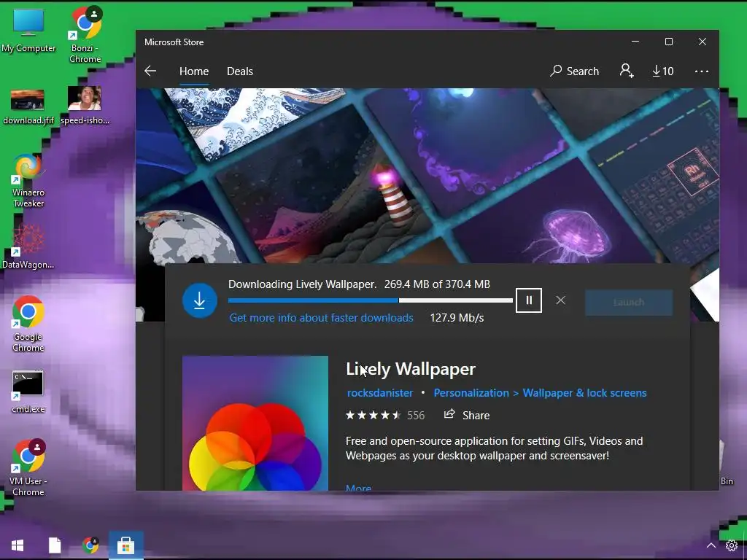Open the account sign-in icon
The image size is (747, 560).
(x=627, y=71)
